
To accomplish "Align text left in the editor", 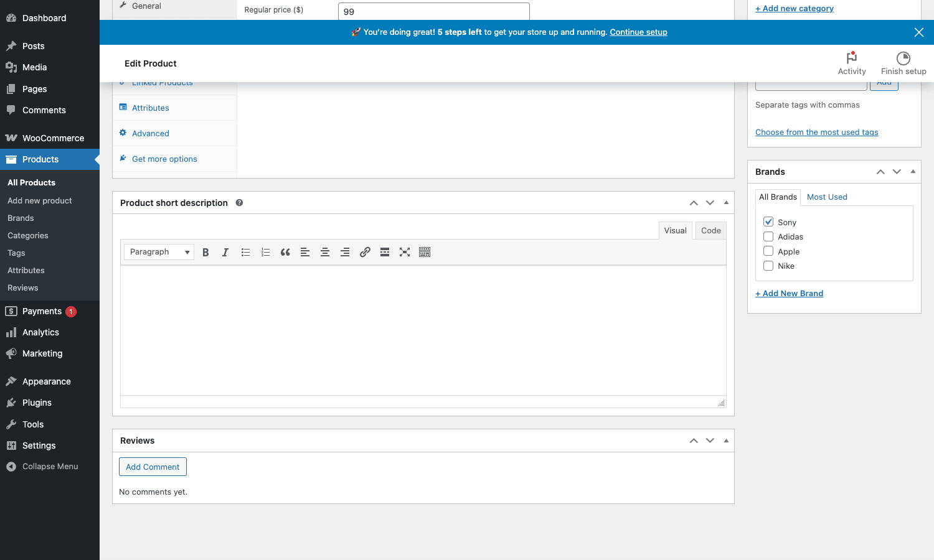I will (x=305, y=252).
